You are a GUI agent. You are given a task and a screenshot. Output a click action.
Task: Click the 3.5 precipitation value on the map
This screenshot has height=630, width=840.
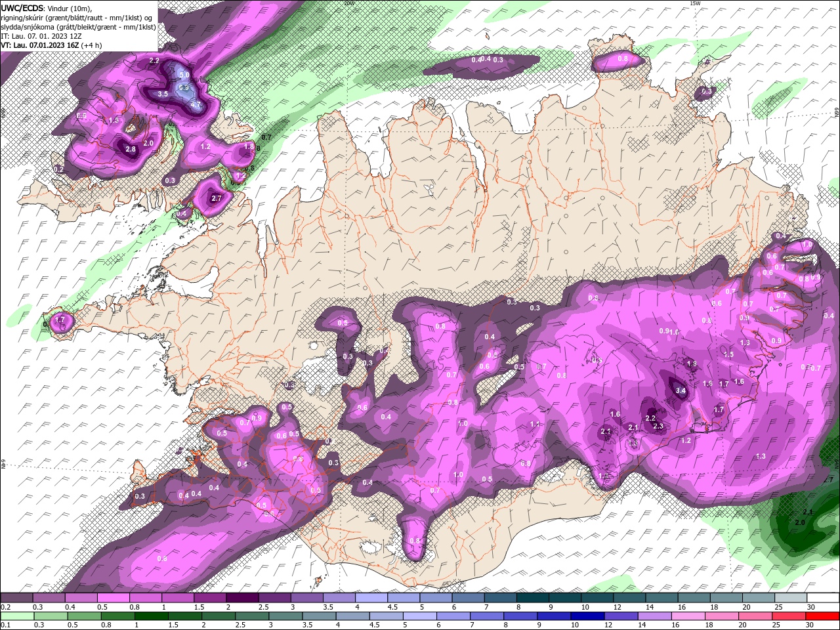click(x=163, y=94)
